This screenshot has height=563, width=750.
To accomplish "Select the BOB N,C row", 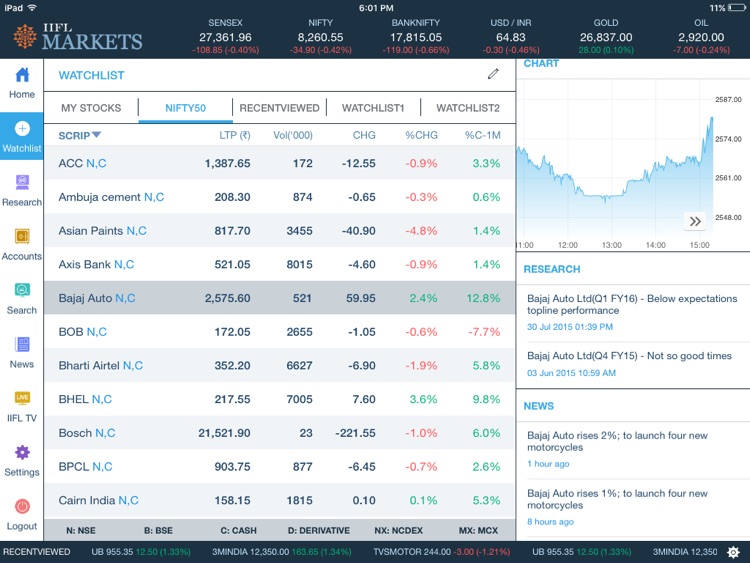I will (279, 331).
